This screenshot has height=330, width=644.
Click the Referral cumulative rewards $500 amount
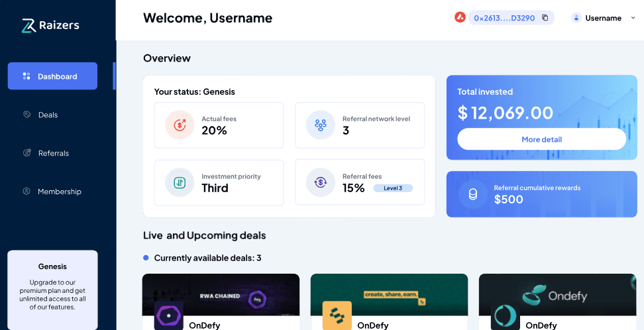[508, 199]
